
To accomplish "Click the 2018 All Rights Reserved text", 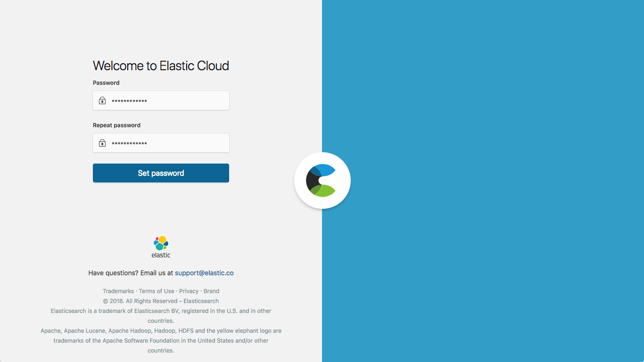I will coord(161,301).
